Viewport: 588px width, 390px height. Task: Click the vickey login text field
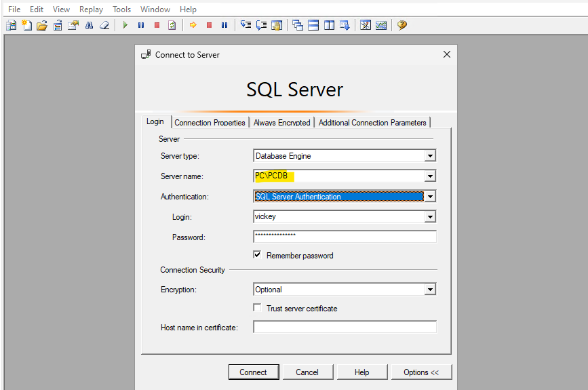[x=339, y=216]
